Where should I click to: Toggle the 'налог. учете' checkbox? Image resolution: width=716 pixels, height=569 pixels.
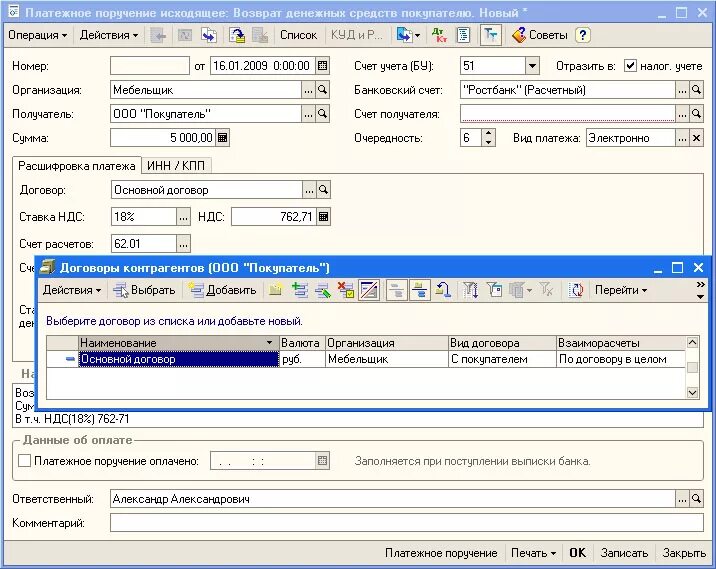coord(630,66)
